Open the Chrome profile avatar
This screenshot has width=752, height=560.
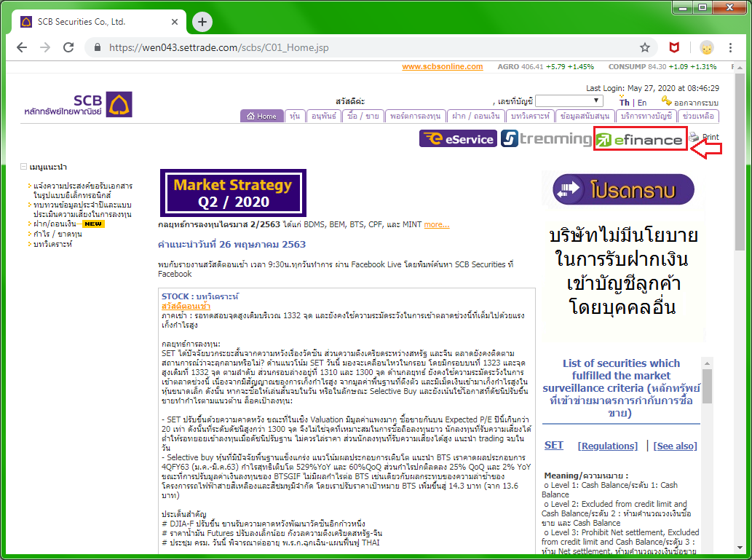click(706, 47)
